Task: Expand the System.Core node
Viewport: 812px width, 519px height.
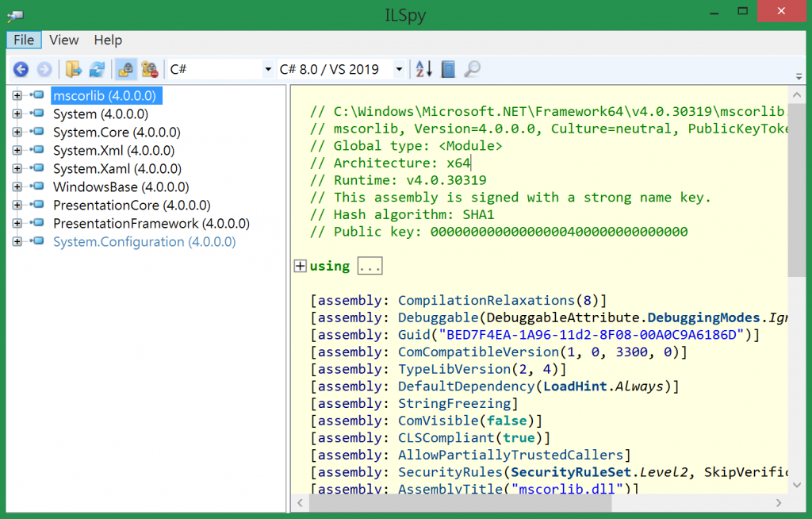Action: point(17,132)
